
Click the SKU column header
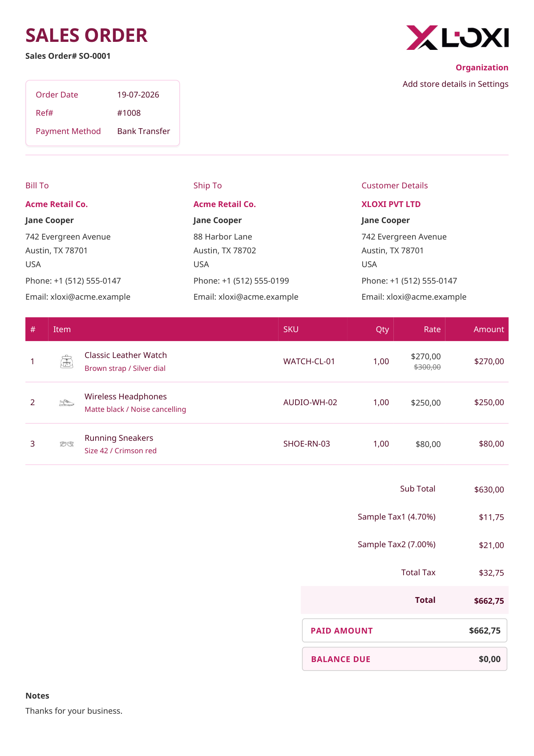[x=291, y=329]
